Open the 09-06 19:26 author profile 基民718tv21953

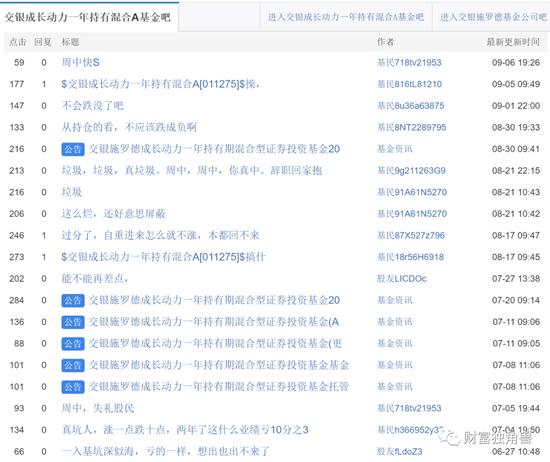click(x=409, y=63)
